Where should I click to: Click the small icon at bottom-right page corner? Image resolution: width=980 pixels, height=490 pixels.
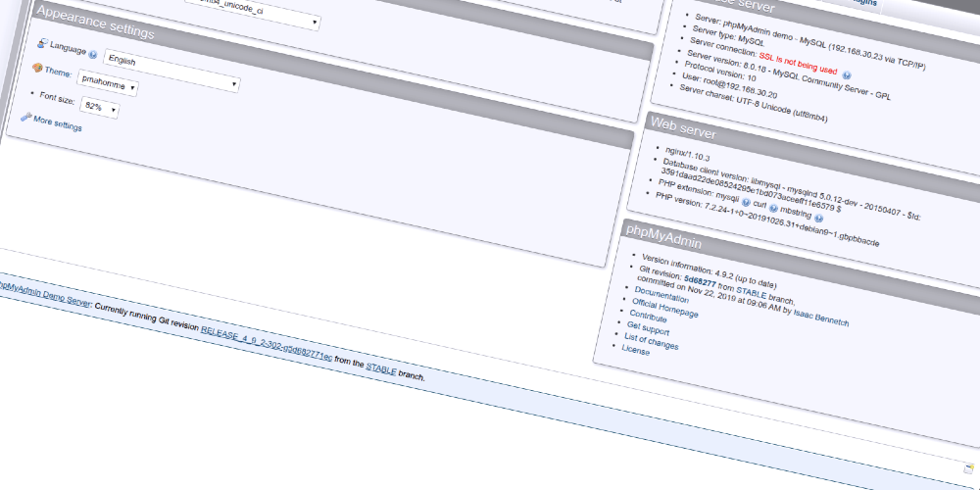[967, 467]
